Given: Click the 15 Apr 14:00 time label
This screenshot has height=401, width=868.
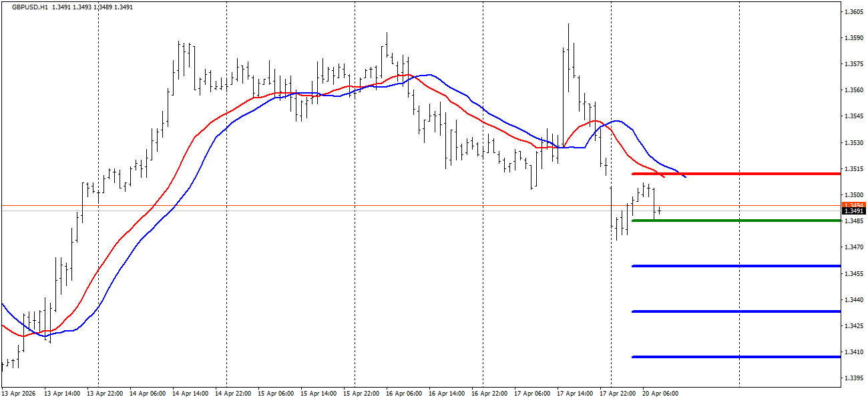Looking at the screenshot, I should click(318, 394).
